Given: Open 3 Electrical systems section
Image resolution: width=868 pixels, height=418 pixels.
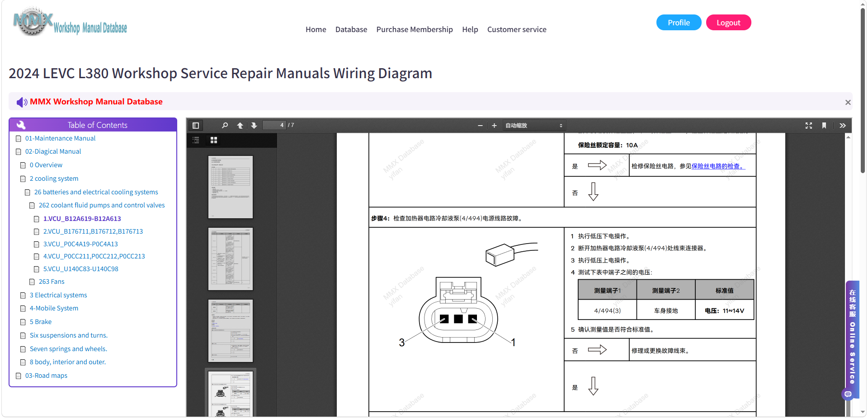Looking at the screenshot, I should 58,295.
